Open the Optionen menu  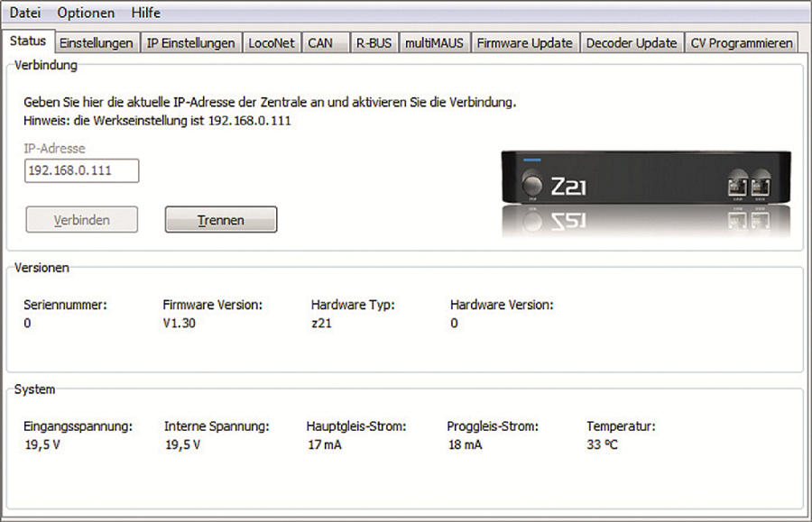pos(86,12)
